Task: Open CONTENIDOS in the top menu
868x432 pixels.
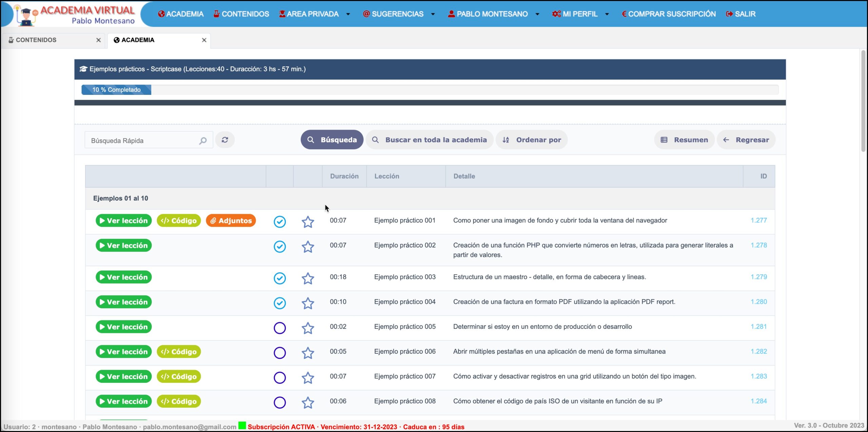Action: point(241,14)
